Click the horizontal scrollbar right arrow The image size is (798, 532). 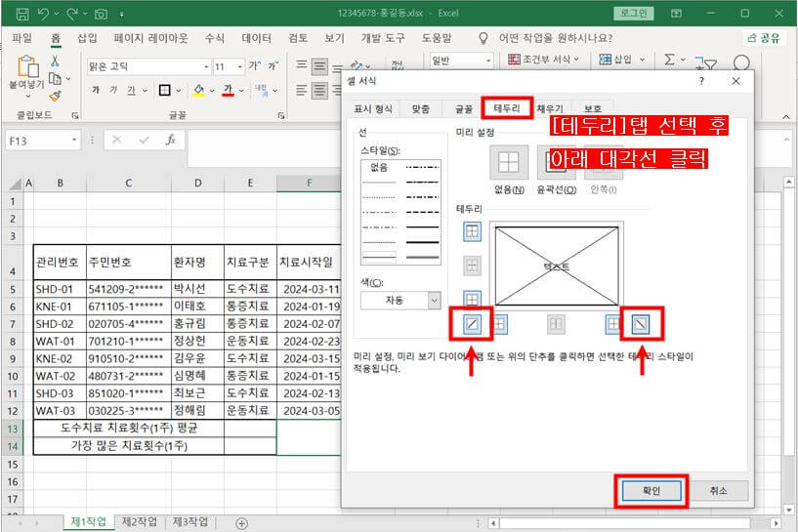tap(776, 523)
